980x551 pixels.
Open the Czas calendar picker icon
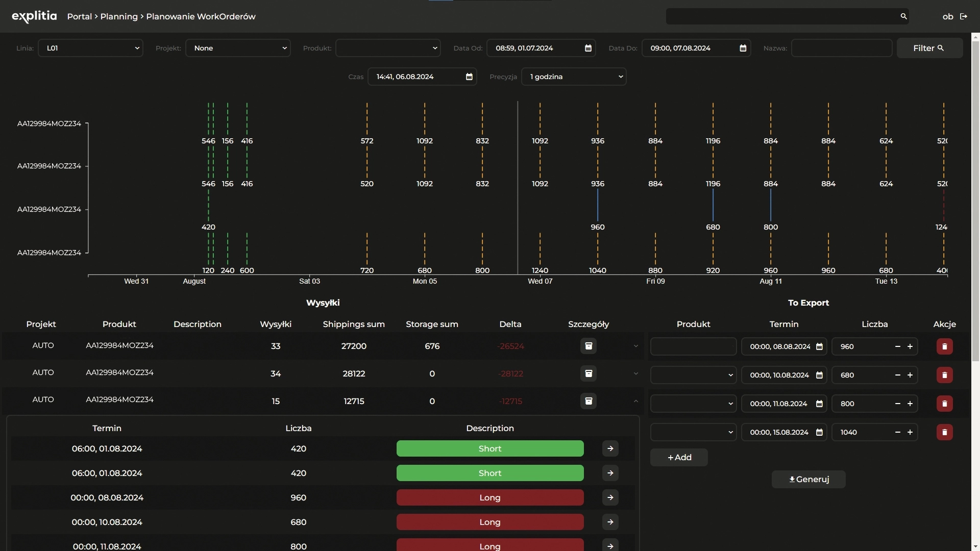coord(469,77)
